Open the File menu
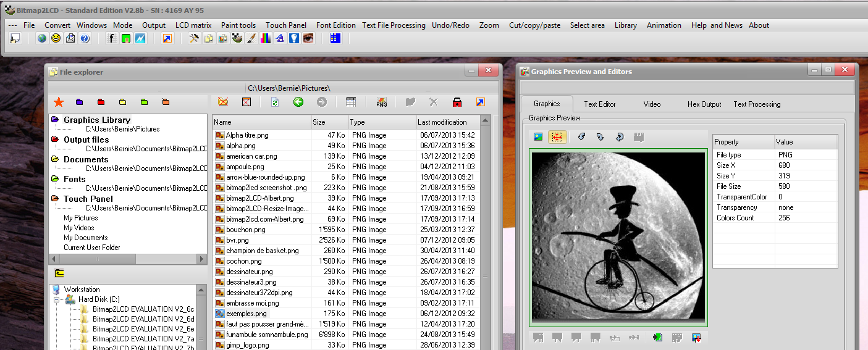868x350 pixels. (29, 25)
